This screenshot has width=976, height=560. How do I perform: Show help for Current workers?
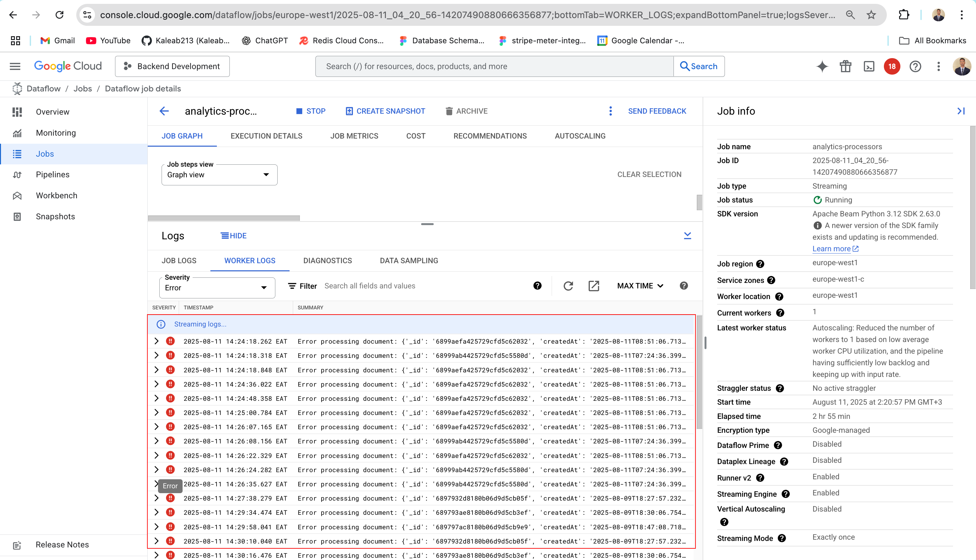tap(780, 313)
